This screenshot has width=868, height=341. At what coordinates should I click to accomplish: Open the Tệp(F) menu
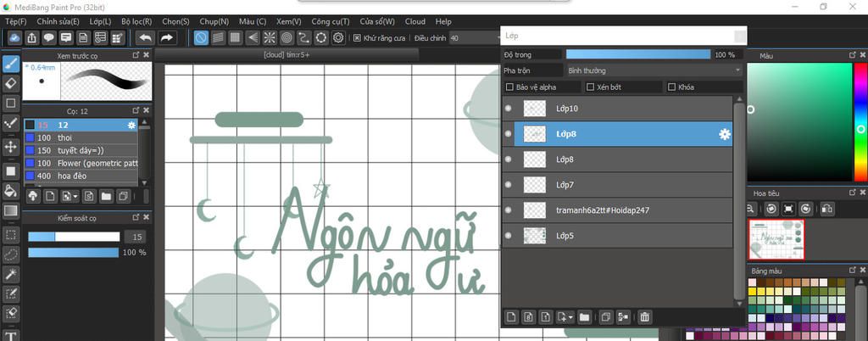(x=15, y=21)
